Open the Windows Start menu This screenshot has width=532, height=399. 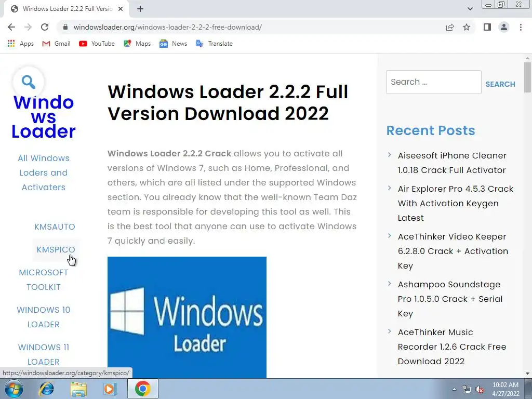(x=14, y=389)
